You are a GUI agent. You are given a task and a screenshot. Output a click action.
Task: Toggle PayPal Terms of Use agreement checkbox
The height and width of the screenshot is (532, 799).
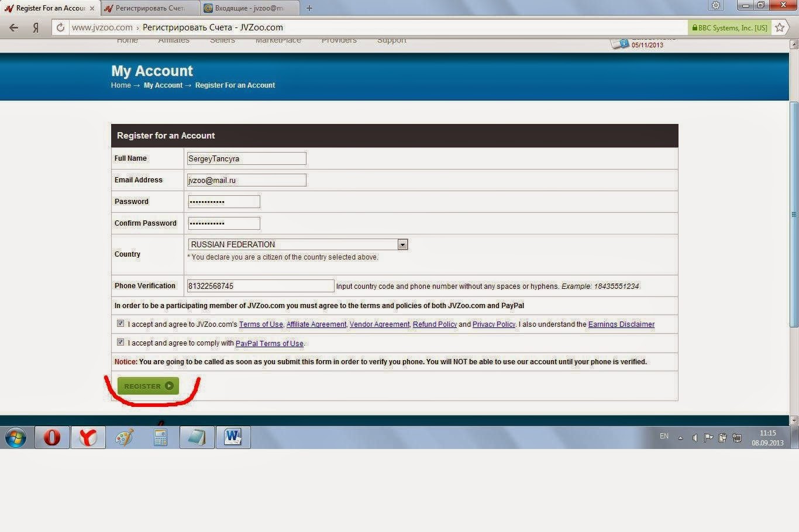point(120,342)
